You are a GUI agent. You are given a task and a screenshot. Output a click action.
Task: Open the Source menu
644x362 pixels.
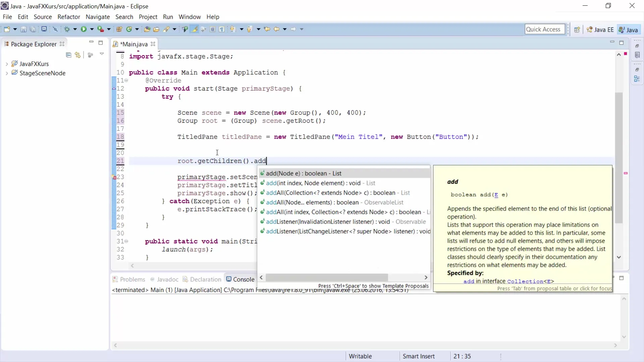click(43, 17)
